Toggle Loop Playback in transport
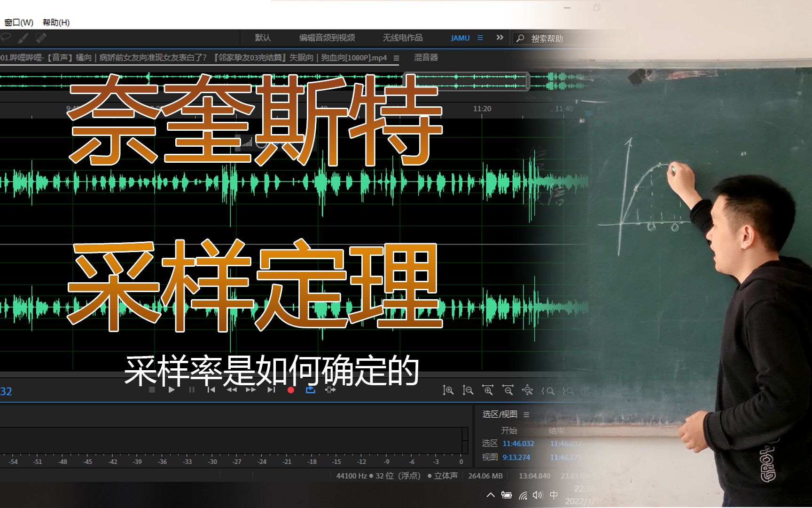 (311, 389)
